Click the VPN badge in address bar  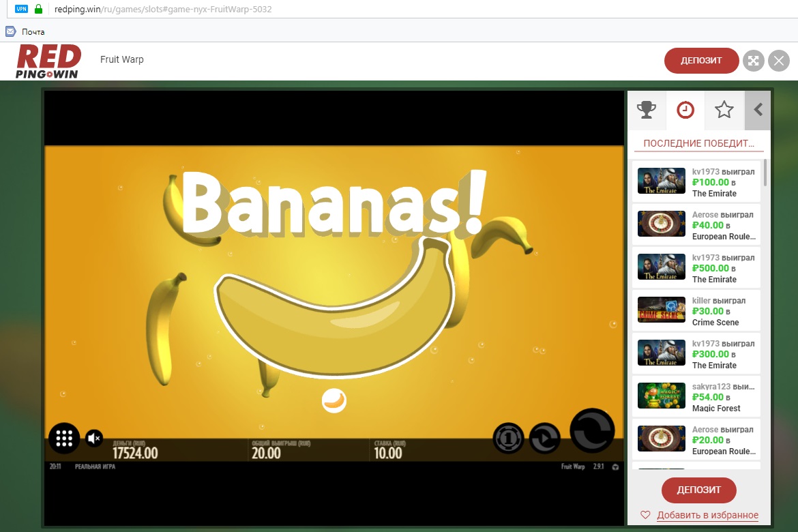coord(21,9)
